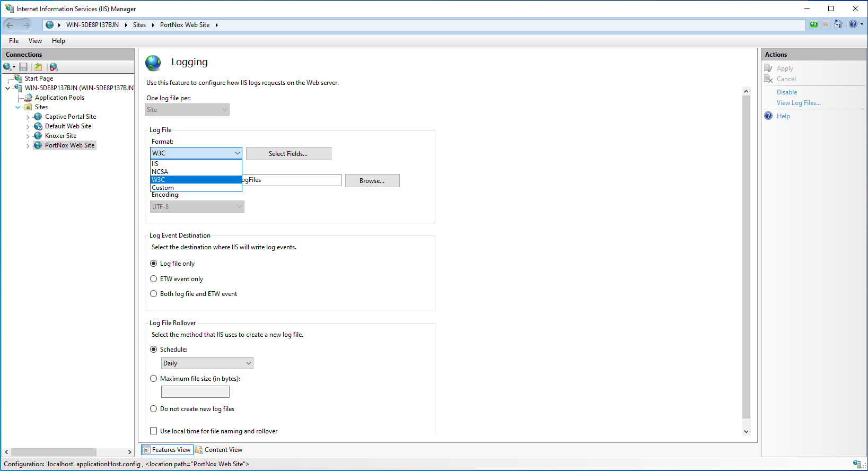
Task: Click the Disable link in Actions
Action: click(787, 92)
